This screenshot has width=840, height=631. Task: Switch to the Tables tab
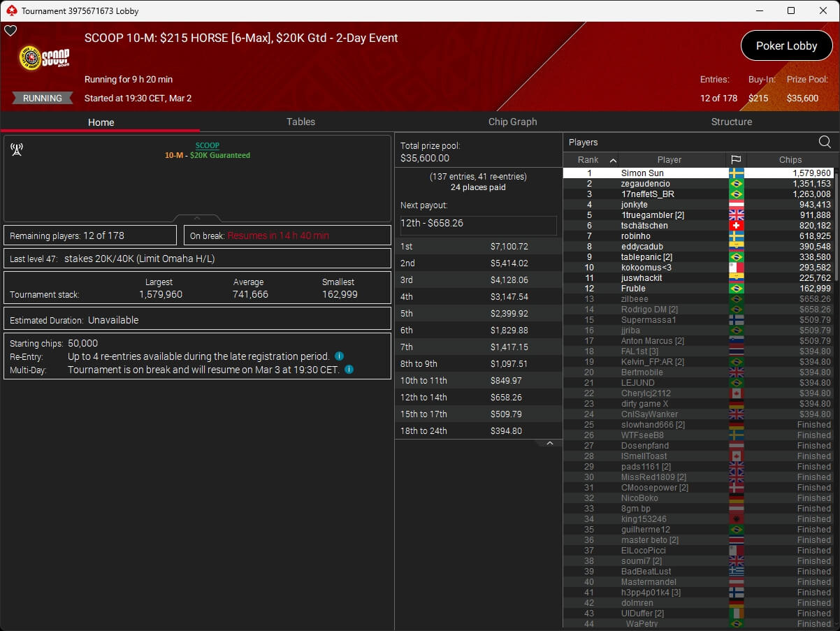[300, 122]
